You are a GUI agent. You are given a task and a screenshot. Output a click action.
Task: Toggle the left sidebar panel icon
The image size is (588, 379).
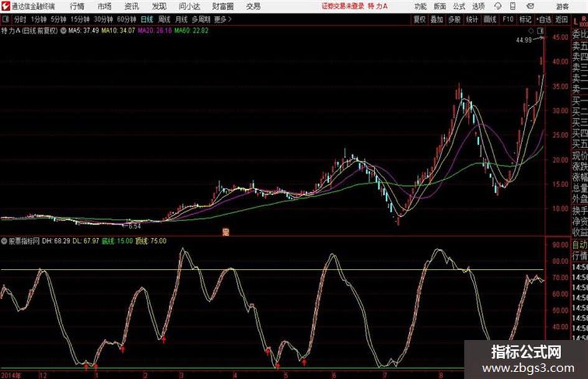tap(5, 19)
